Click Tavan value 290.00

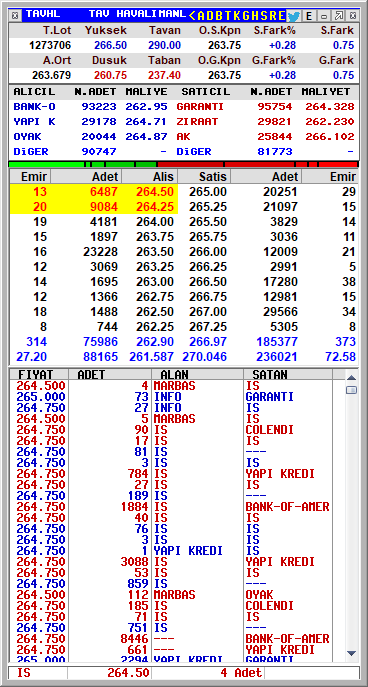(164, 45)
